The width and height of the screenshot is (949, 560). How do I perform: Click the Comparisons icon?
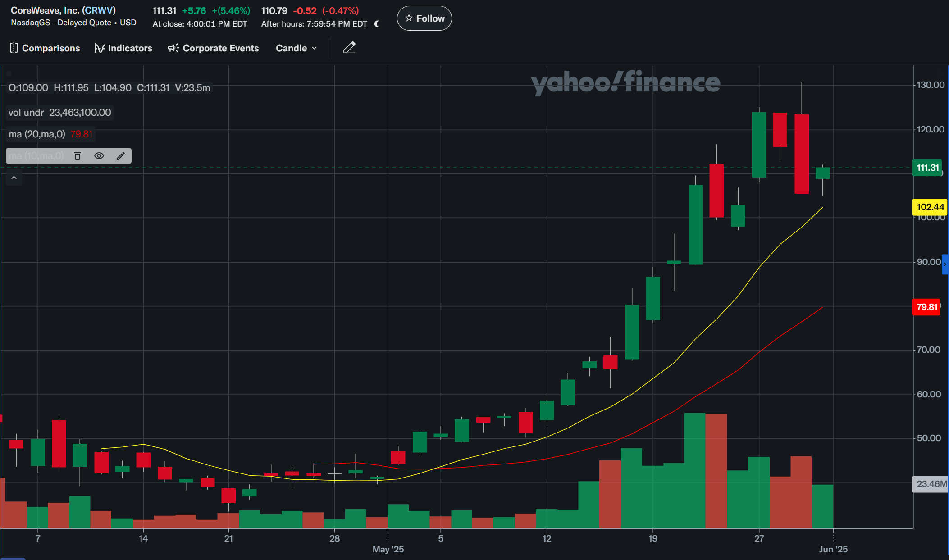(x=14, y=48)
